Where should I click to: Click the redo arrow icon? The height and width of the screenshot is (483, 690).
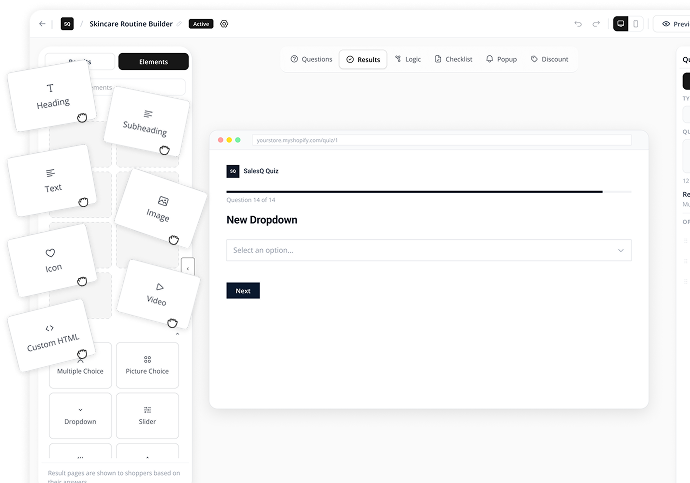pyautogui.click(x=596, y=24)
